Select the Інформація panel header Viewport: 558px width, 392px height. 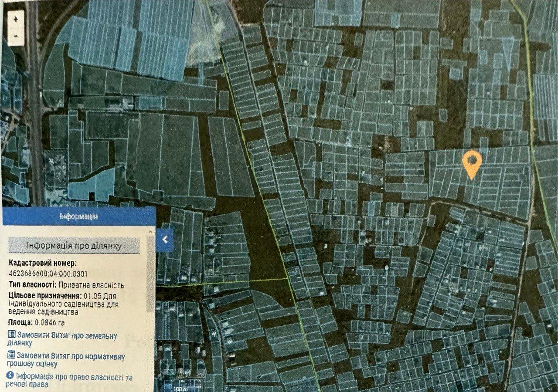click(78, 216)
